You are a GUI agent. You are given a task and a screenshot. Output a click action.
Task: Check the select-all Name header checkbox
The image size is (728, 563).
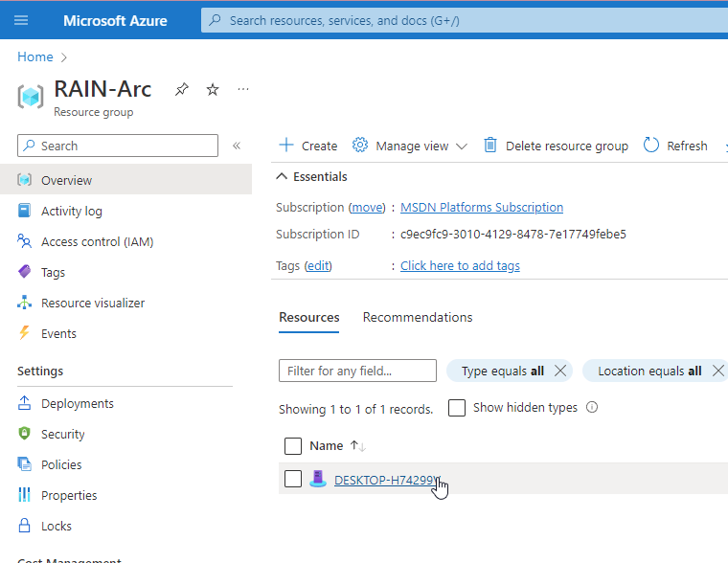(x=293, y=446)
